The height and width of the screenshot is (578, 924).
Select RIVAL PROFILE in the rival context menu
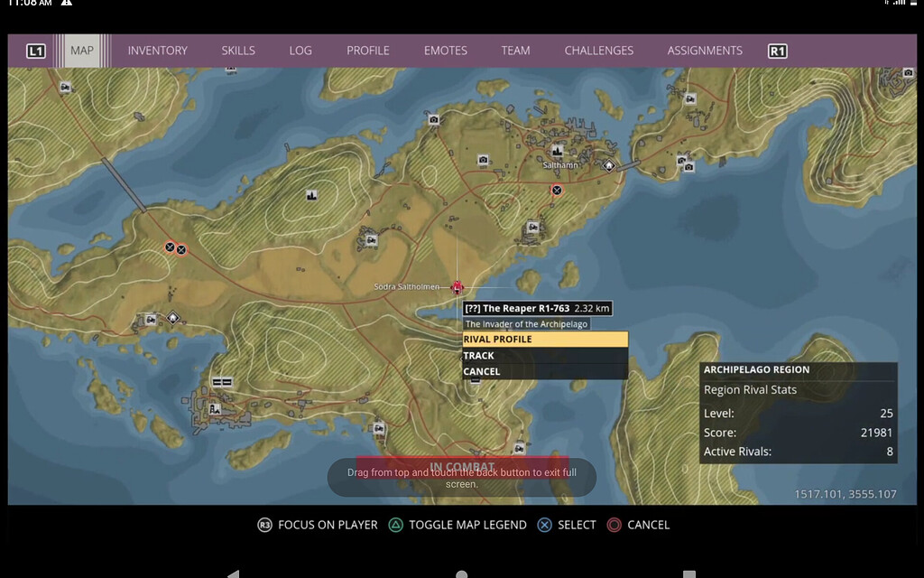(545, 339)
